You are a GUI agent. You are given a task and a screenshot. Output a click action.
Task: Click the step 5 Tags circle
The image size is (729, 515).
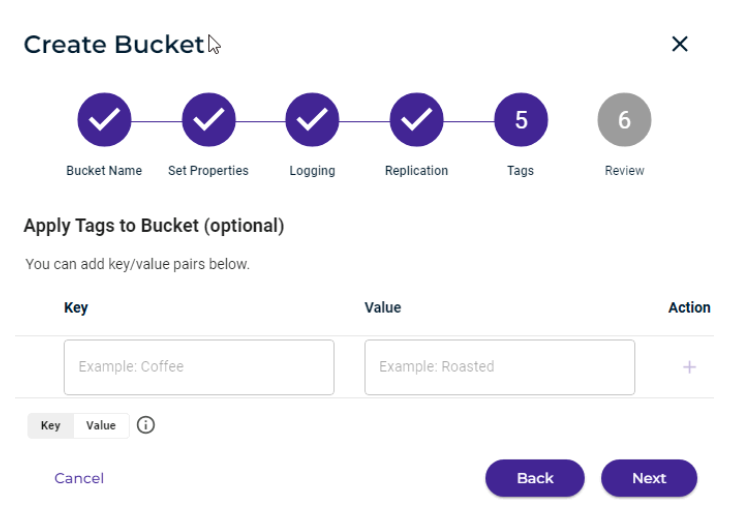pos(521,119)
